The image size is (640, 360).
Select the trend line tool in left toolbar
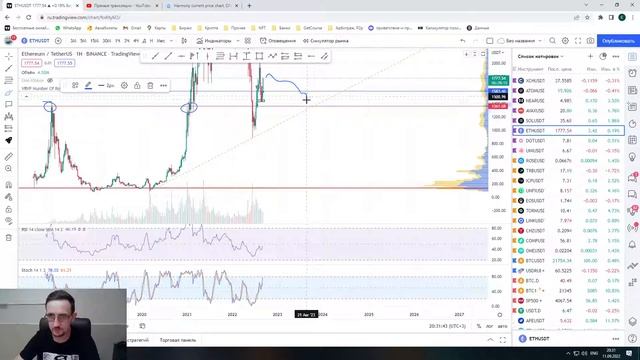[9, 68]
